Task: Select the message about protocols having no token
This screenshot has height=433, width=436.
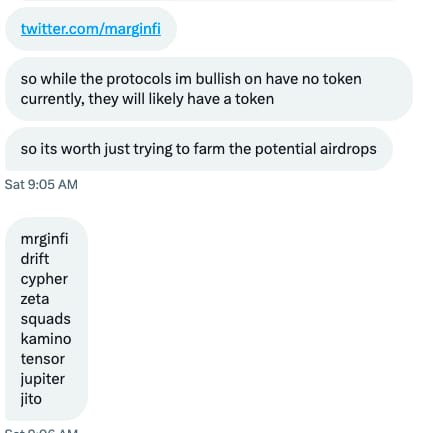Action: pyautogui.click(x=209, y=89)
